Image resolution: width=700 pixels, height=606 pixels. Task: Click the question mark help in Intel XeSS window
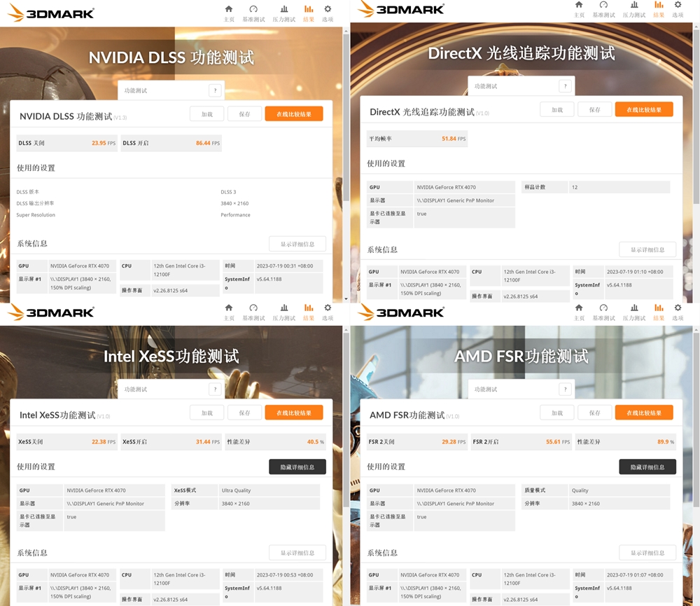tap(215, 390)
